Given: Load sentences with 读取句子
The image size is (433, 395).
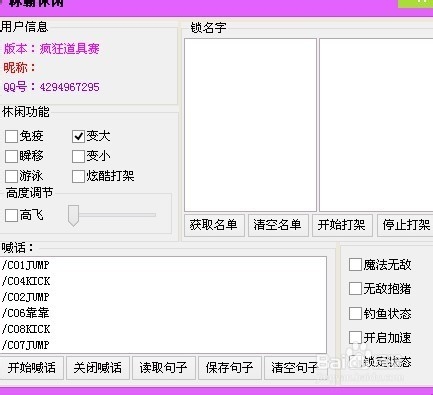Looking at the screenshot, I should 164,368.
